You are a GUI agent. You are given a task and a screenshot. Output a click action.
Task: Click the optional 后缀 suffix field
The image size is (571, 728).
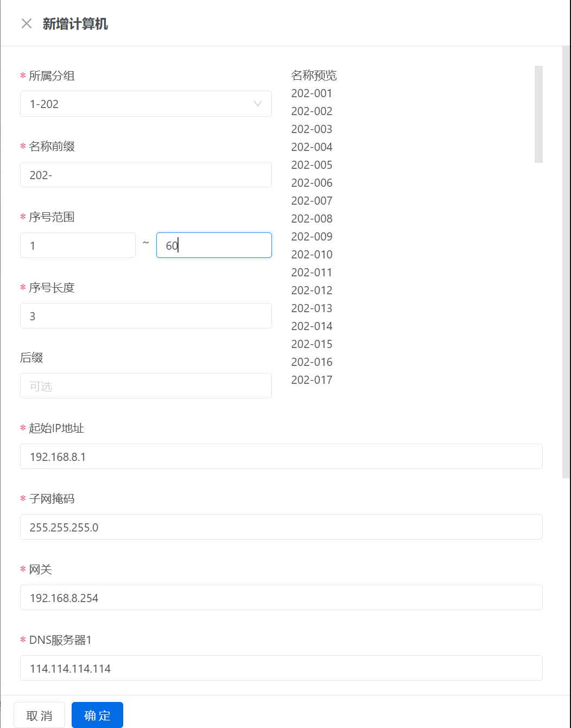145,385
